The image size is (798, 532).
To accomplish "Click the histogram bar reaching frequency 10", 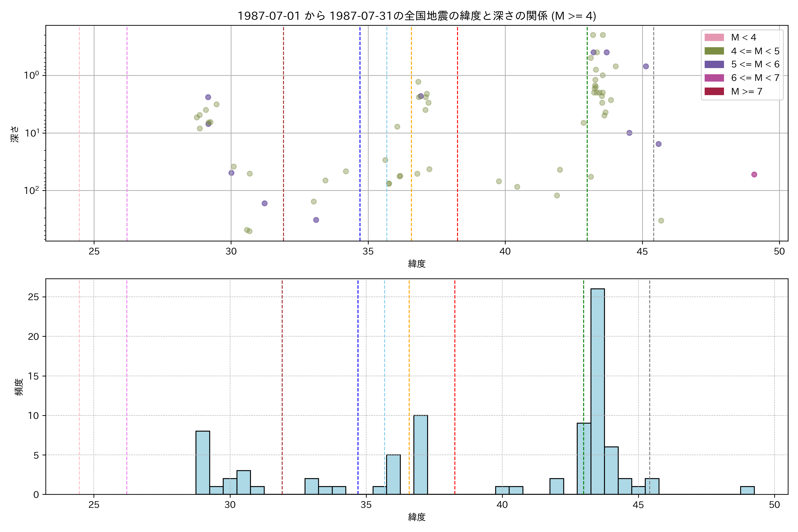I will point(420,455).
